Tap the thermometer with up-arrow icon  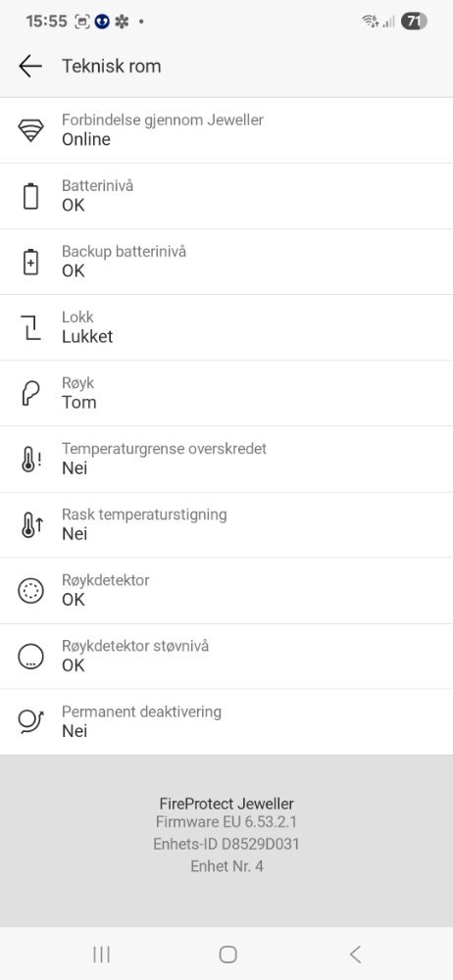point(30,525)
